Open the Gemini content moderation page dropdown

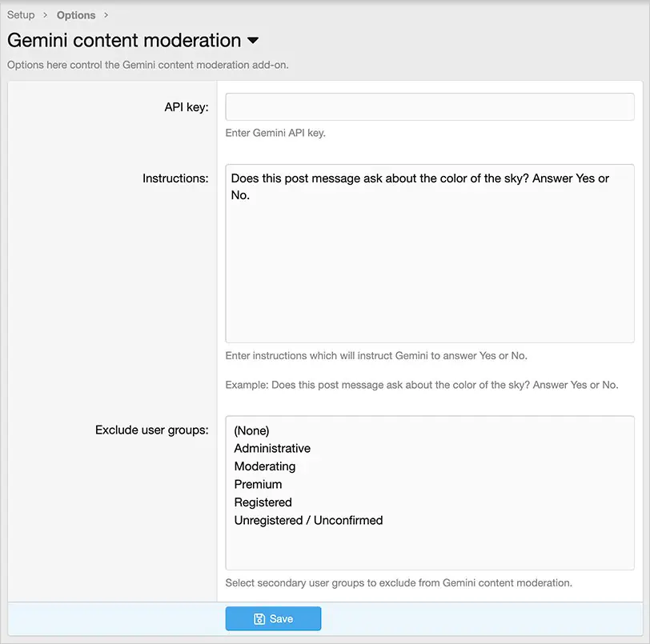coord(253,41)
